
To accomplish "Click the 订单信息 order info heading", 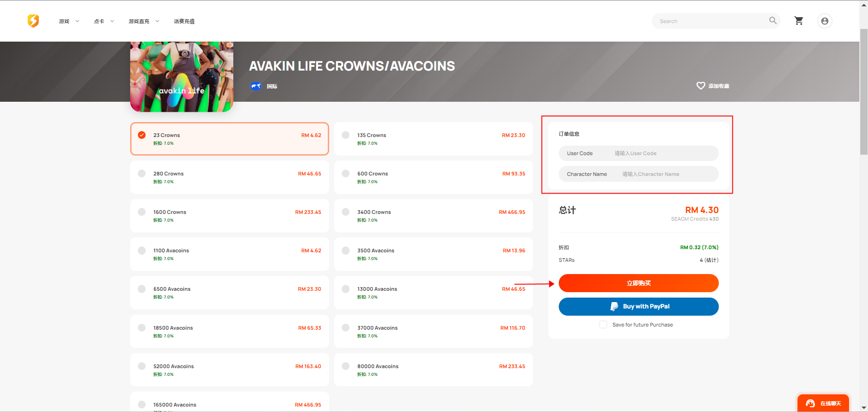I will 569,134.
